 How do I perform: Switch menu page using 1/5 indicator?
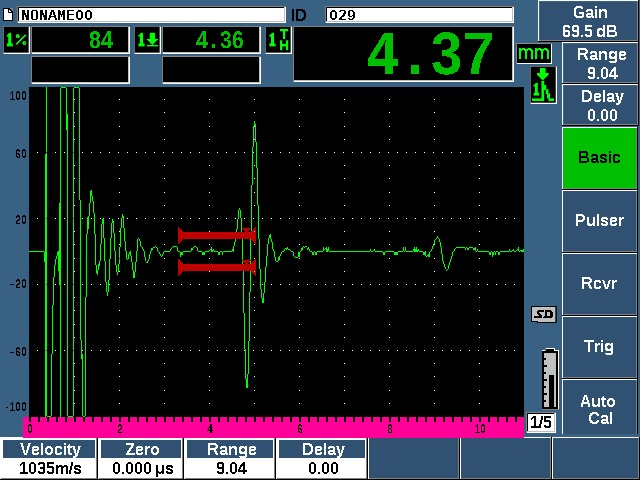click(x=541, y=422)
